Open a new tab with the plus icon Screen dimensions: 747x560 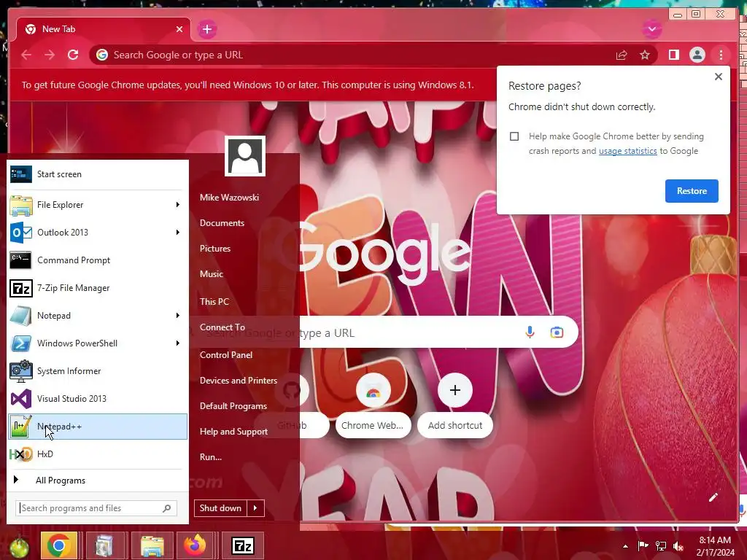tap(206, 29)
